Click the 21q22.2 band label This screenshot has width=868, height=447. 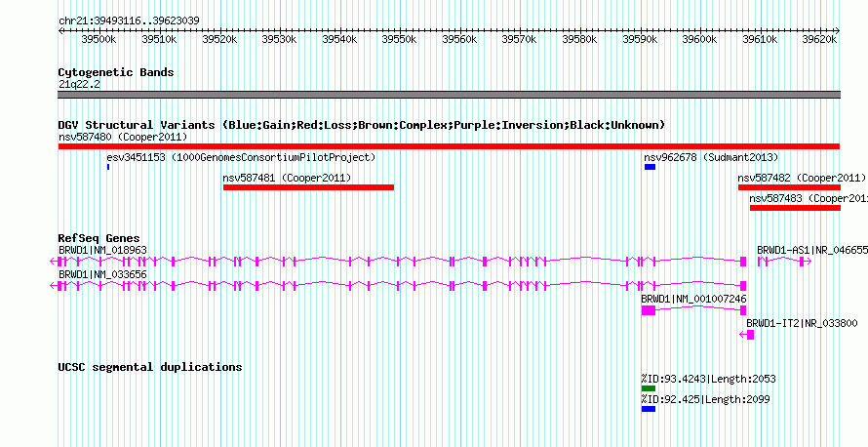pos(79,84)
